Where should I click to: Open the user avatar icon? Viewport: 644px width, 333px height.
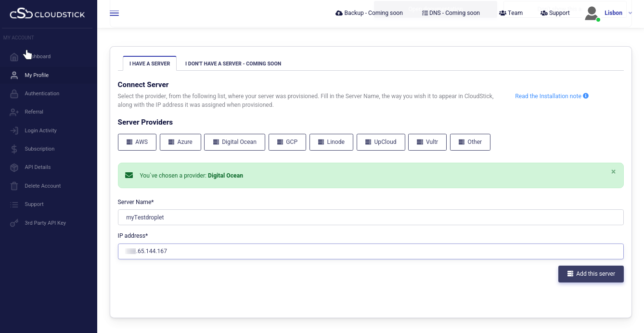click(x=592, y=13)
